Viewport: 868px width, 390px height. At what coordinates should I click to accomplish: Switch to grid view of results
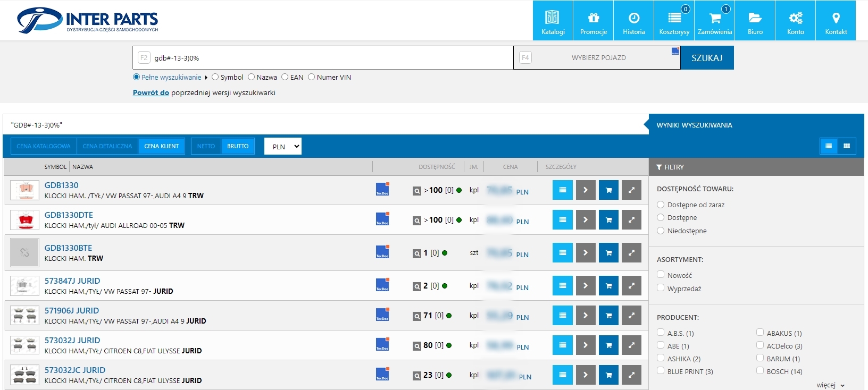pos(847,146)
